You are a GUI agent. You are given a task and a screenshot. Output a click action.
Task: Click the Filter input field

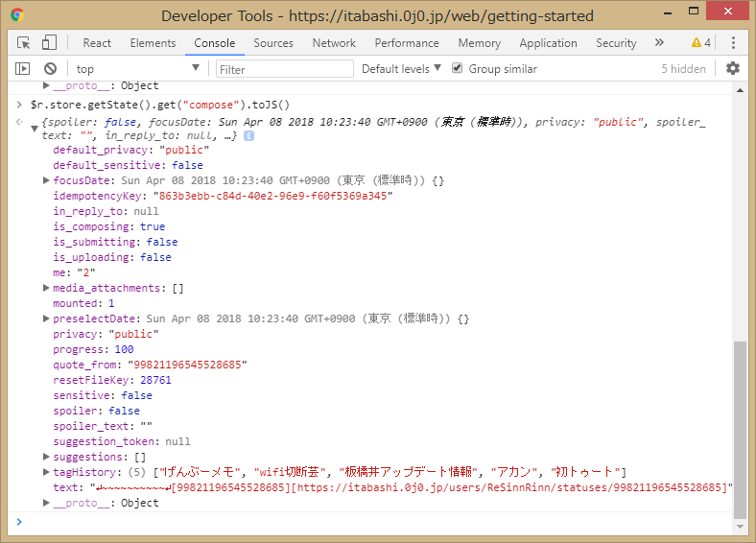(x=283, y=69)
